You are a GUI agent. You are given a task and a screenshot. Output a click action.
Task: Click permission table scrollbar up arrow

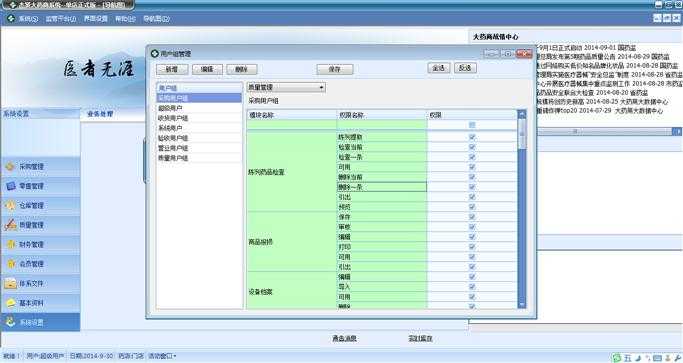(522, 115)
